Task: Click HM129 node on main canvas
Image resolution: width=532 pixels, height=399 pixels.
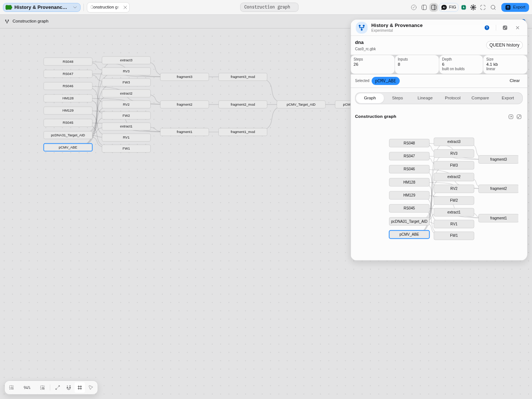Action: point(68,110)
